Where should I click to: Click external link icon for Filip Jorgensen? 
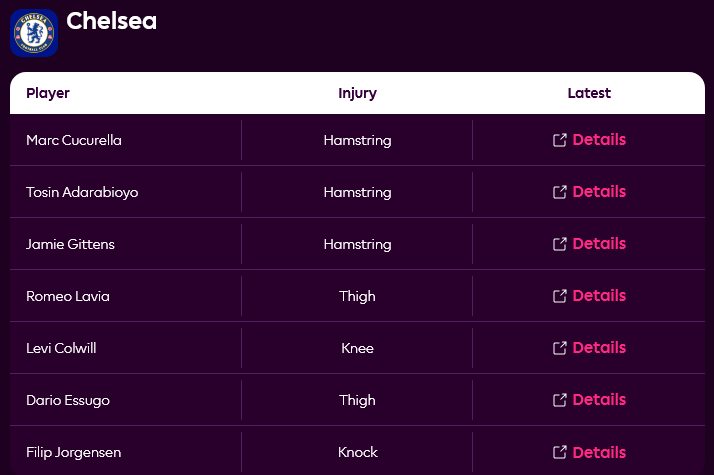tap(560, 452)
